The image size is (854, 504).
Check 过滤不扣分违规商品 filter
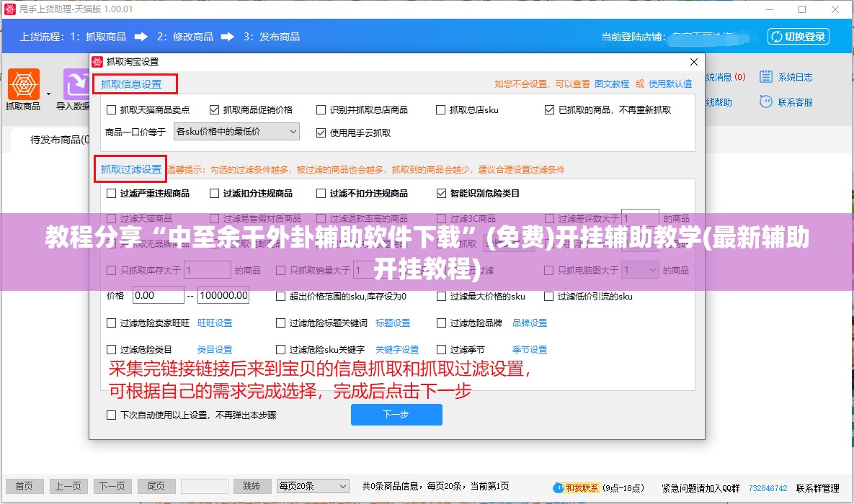pyautogui.click(x=321, y=193)
